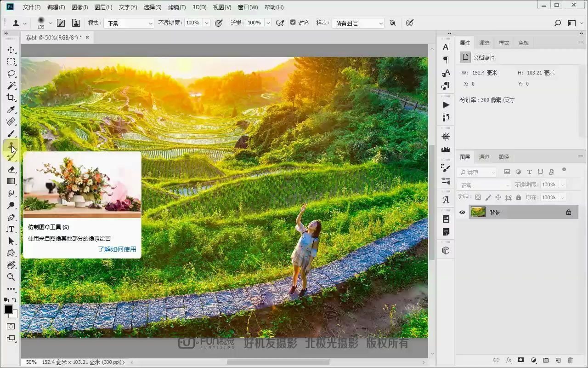Select the Path Selection tool
This screenshot has width=588, height=368.
(x=11, y=241)
